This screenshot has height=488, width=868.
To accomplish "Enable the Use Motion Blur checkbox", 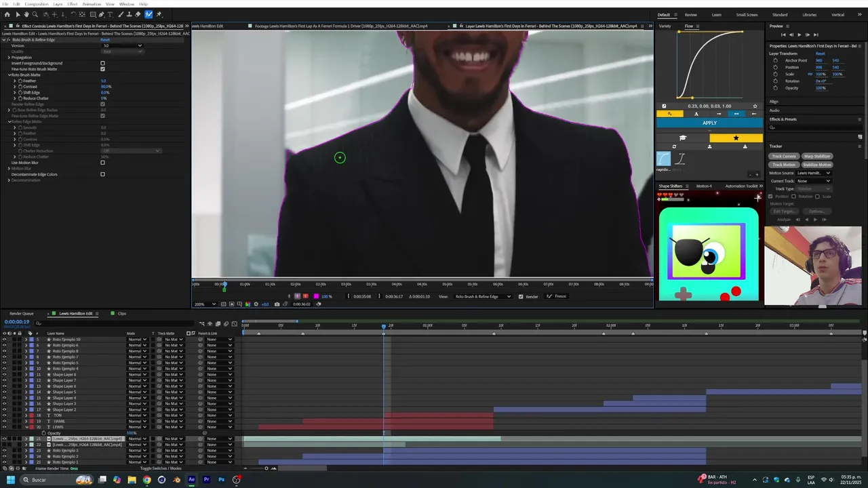I will [102, 163].
